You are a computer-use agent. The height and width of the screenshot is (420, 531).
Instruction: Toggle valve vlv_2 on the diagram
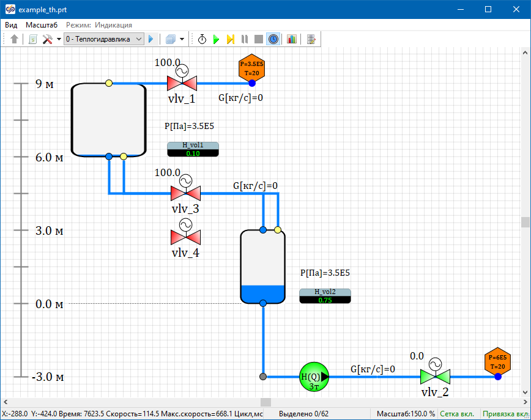435,376
